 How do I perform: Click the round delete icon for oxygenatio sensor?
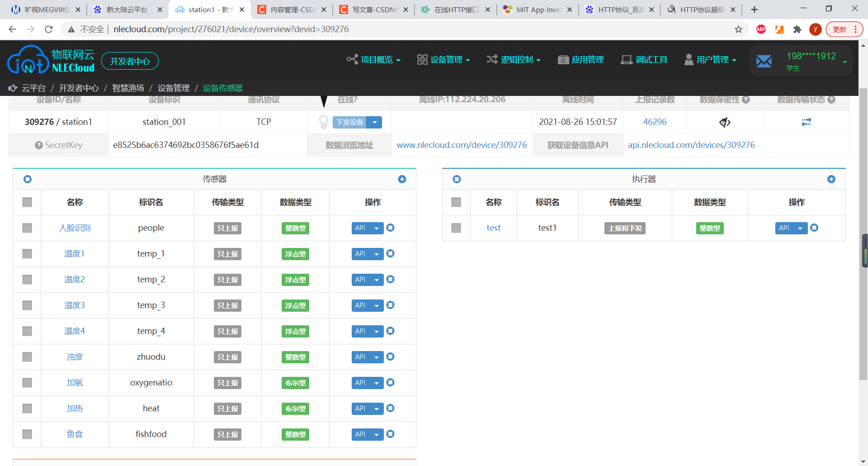coord(391,382)
